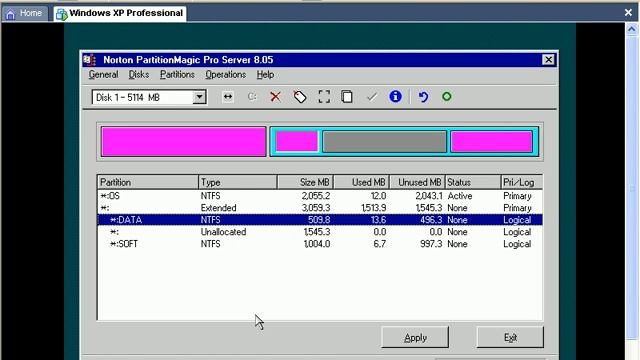
Task: Click the 1,004.0 size value
Action: pyautogui.click(x=317, y=244)
